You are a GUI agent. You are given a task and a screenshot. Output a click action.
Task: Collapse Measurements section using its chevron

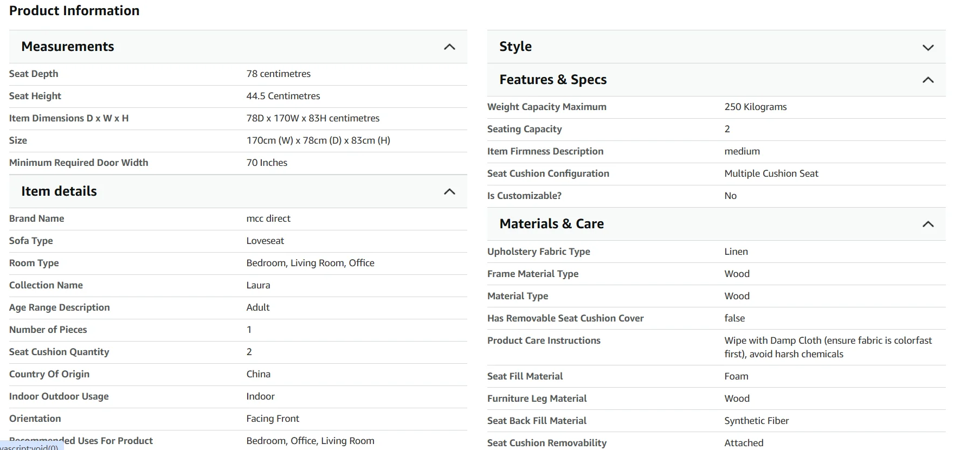click(x=449, y=47)
